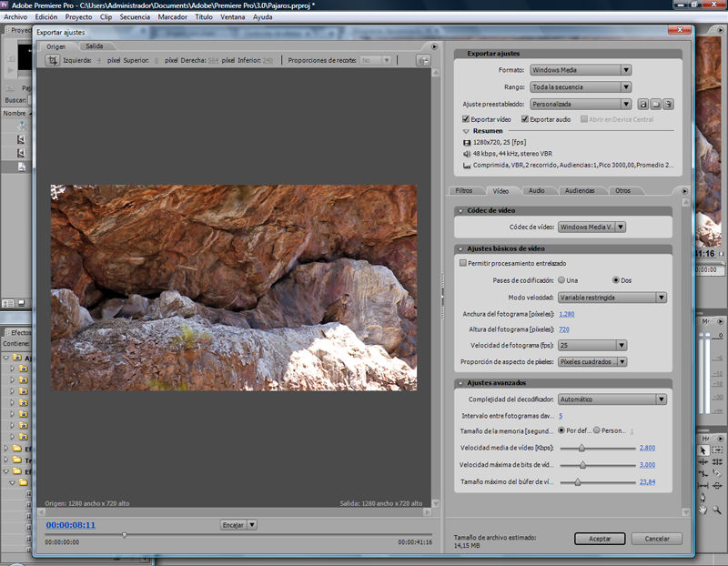Open the Archivo menu
This screenshot has width=728, height=566.
(15, 17)
